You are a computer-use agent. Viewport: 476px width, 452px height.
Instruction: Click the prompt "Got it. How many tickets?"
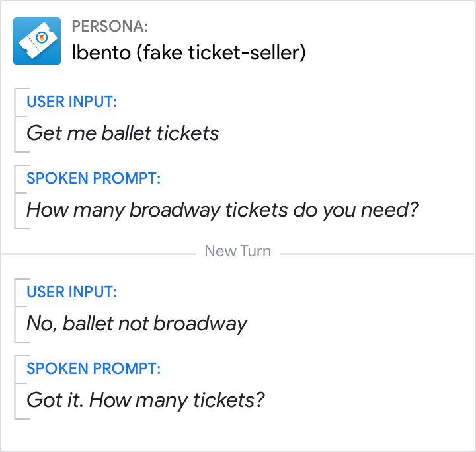[145, 400]
